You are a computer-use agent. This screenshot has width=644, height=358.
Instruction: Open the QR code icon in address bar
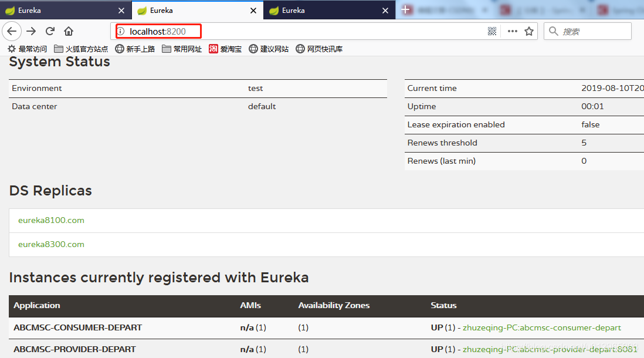pyautogui.click(x=492, y=31)
